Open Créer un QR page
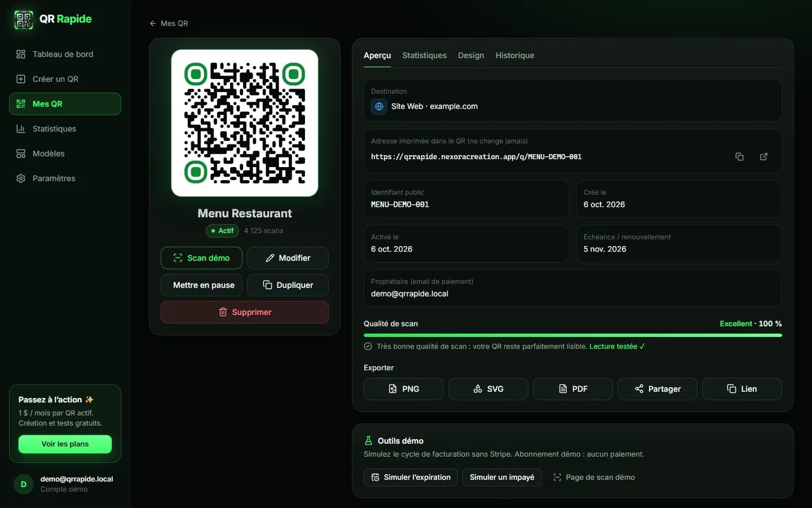 (65, 79)
